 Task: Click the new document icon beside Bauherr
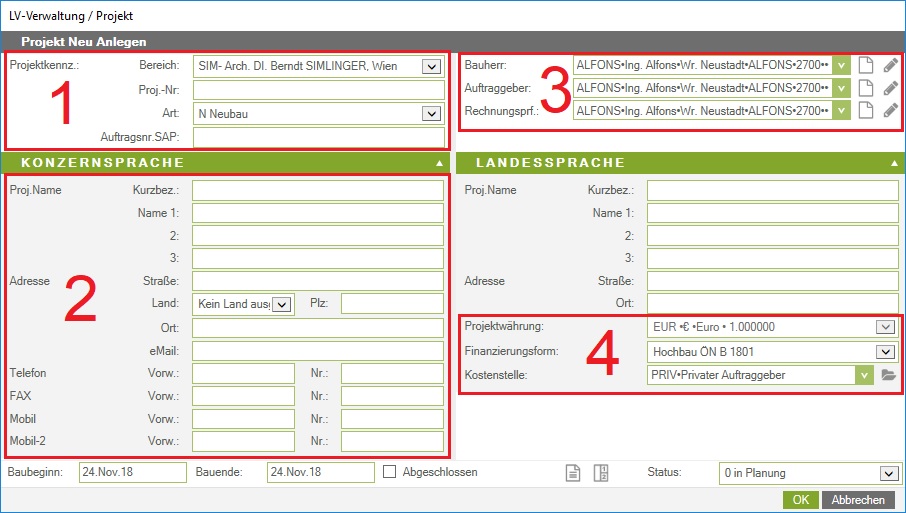pos(867,65)
